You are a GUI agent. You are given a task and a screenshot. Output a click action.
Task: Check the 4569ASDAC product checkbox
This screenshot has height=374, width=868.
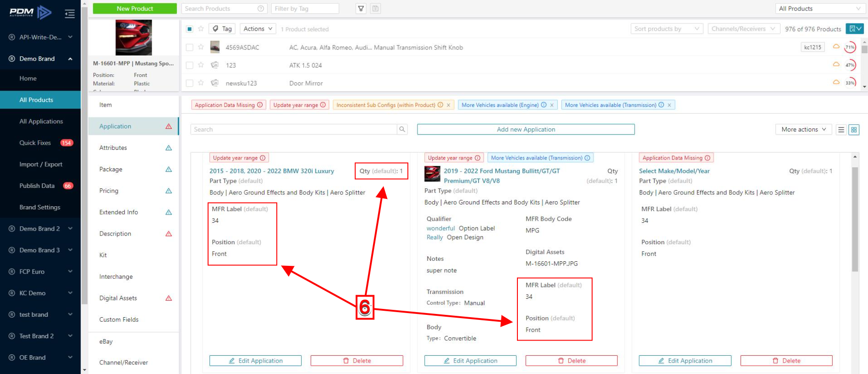189,47
